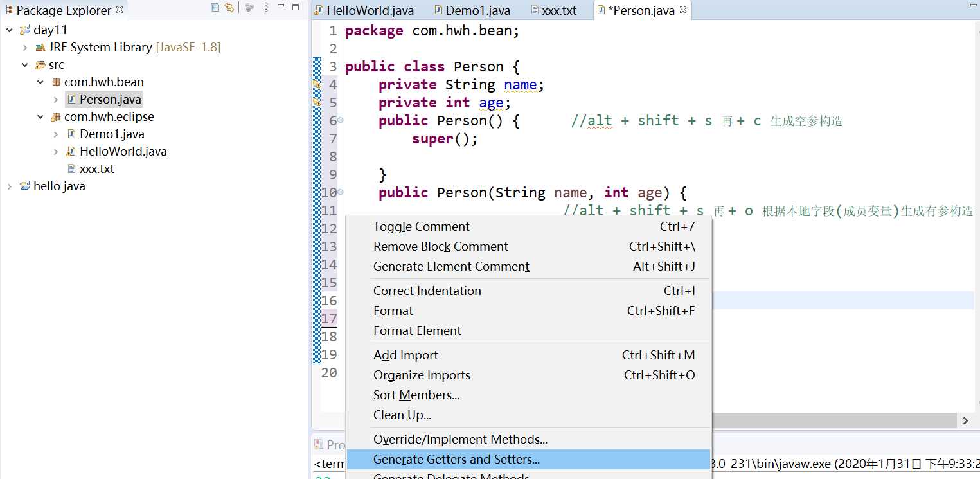Click the com.hwh.eclipse package icon
The height and width of the screenshot is (479, 980).
[x=56, y=117]
